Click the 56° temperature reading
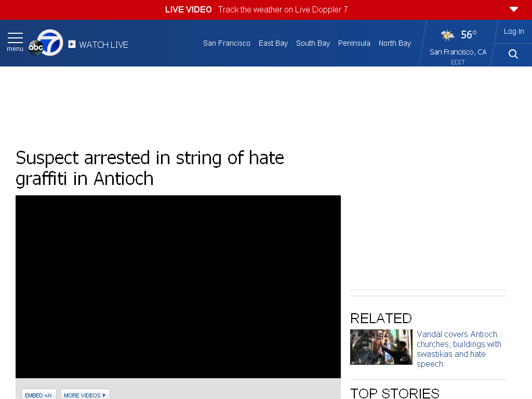 (x=469, y=35)
